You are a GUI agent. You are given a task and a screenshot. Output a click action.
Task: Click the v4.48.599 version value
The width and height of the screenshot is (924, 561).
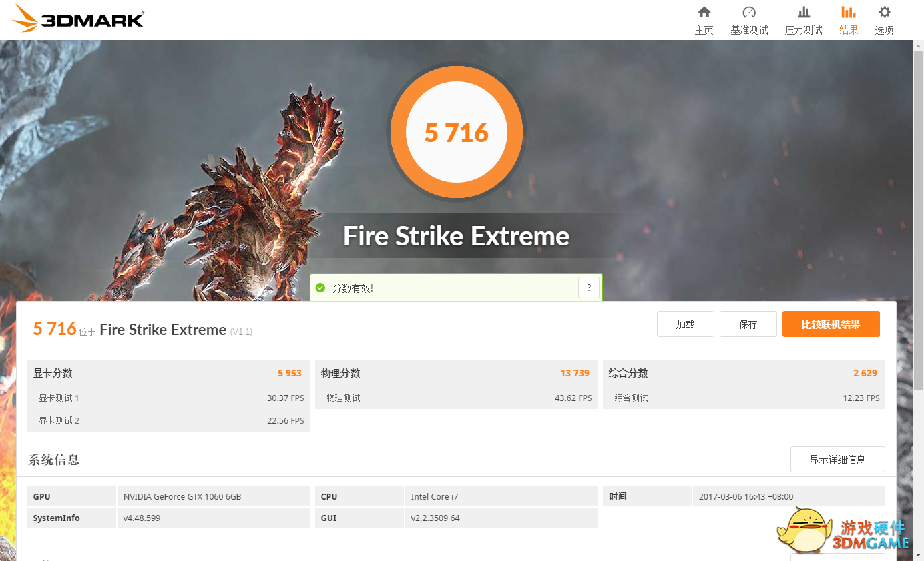coord(142,518)
